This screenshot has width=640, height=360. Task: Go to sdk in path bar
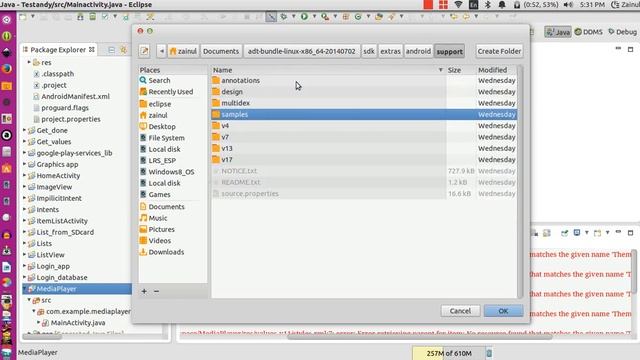[x=369, y=51]
